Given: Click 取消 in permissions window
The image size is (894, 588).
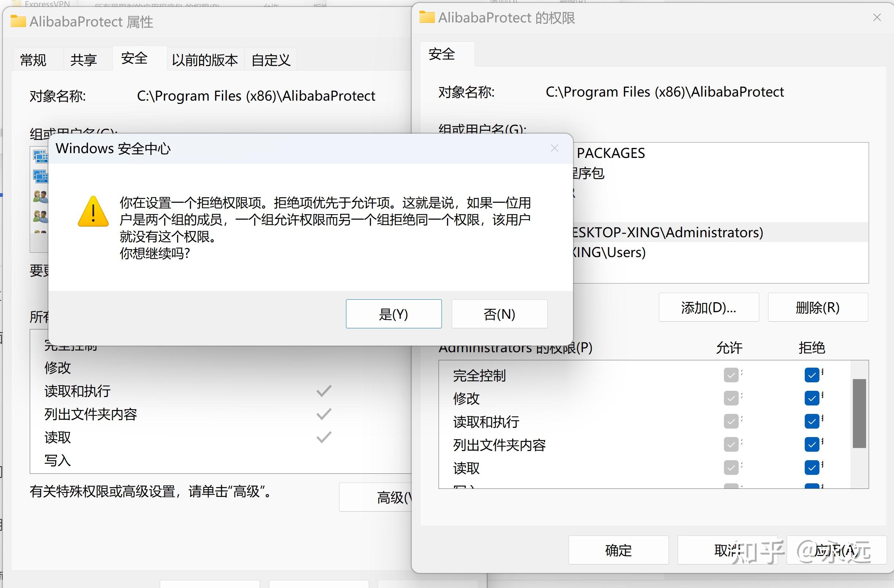Looking at the screenshot, I should tap(727, 550).
